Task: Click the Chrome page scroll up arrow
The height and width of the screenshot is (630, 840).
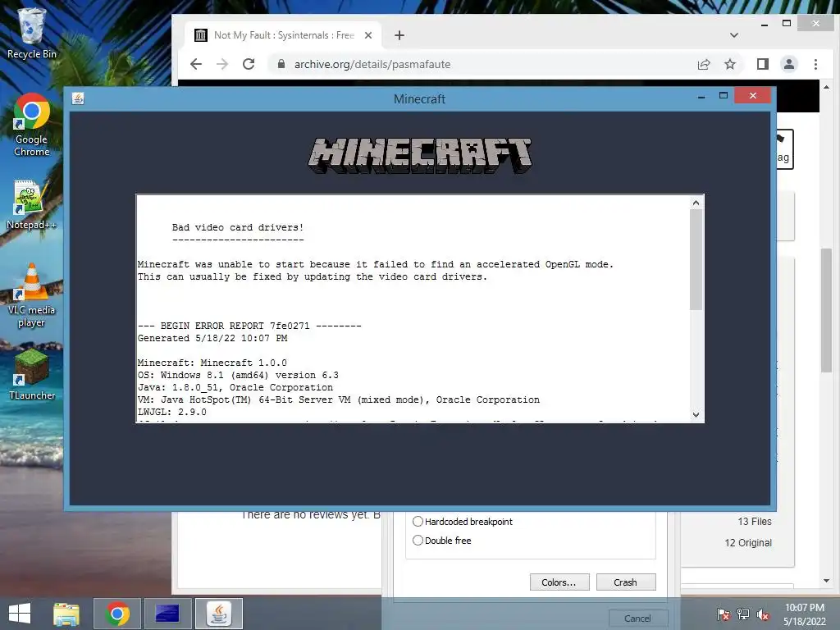Action: click(826, 87)
